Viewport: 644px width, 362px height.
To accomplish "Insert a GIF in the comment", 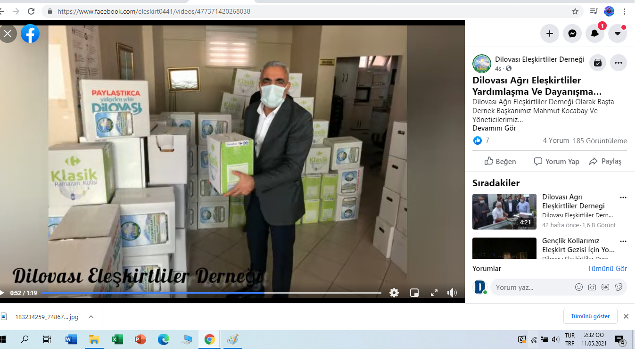I will (605, 287).
